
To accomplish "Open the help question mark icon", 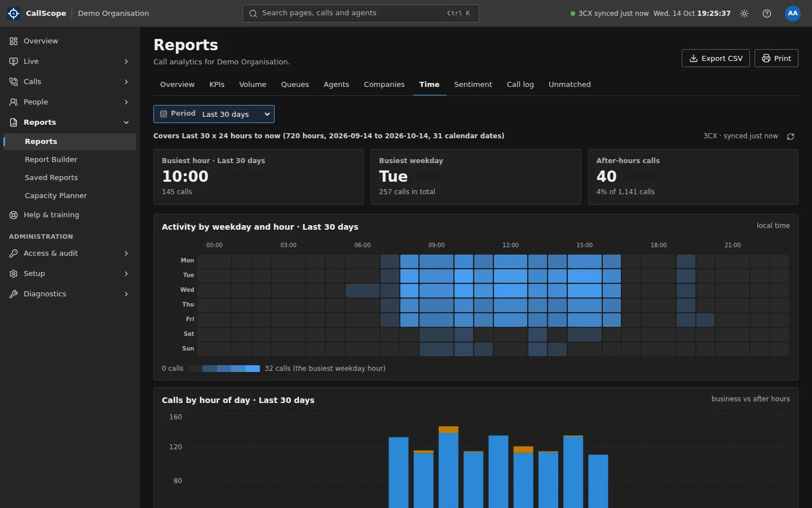I will [767, 14].
